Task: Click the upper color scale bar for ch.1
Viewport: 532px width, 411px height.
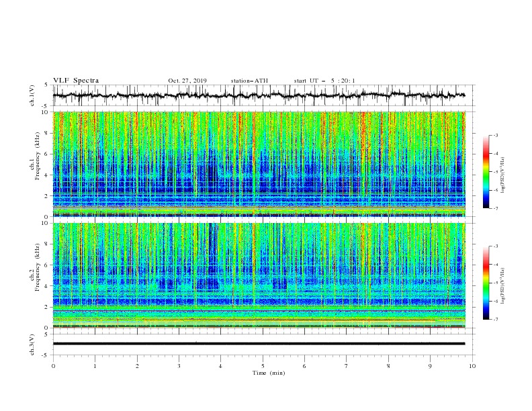Action: coord(486,172)
